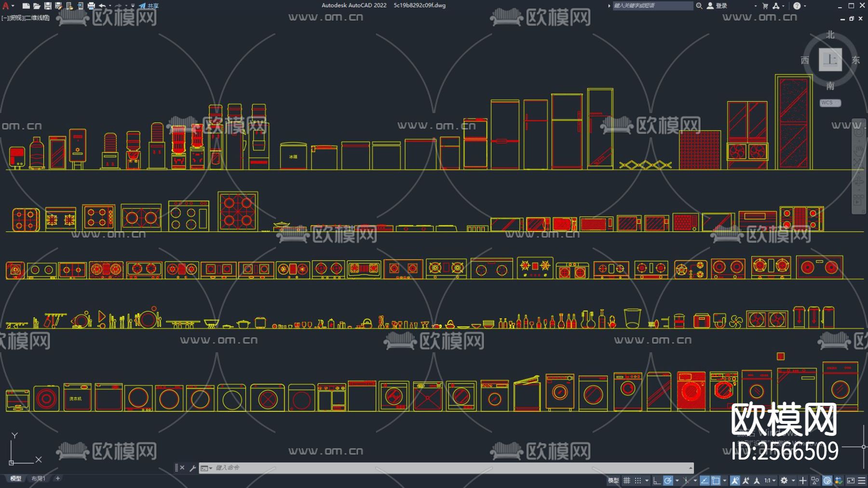Toggle model space 模型 button in status bar
Viewport: 868px width, 488px height.
pos(613,480)
